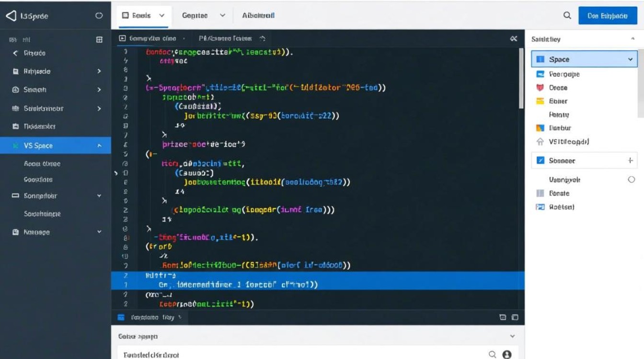This screenshot has height=359, width=644.
Task: Click the triangular logo icon at top-left of sidebar
Action: coord(11,16)
